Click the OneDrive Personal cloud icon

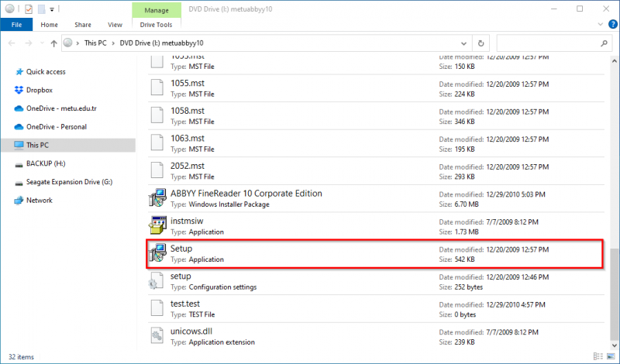coord(19,127)
